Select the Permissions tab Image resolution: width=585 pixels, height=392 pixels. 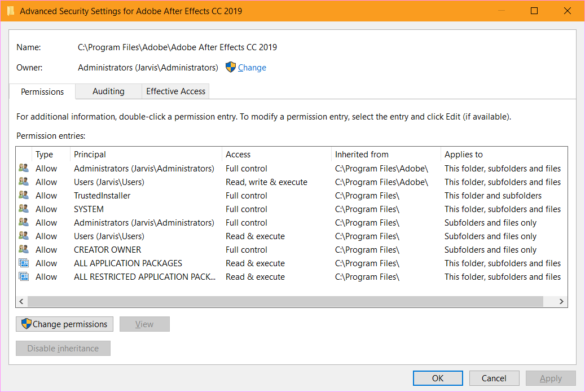tap(42, 92)
